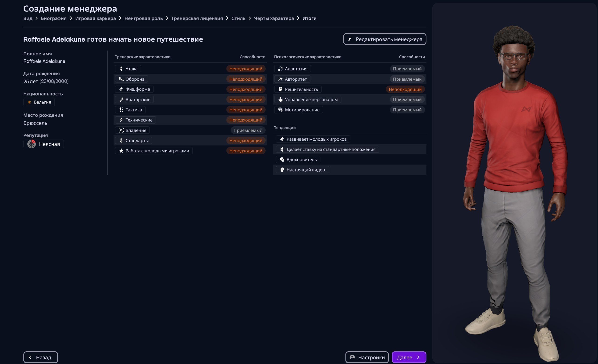
Task: Go to the Биография breadcrumb step
Action: pos(54,18)
